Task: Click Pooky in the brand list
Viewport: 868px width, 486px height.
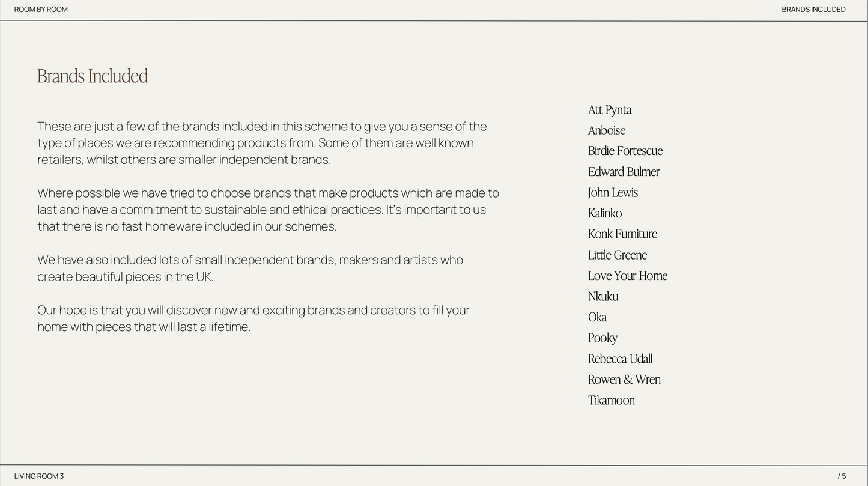Action: 602,338
